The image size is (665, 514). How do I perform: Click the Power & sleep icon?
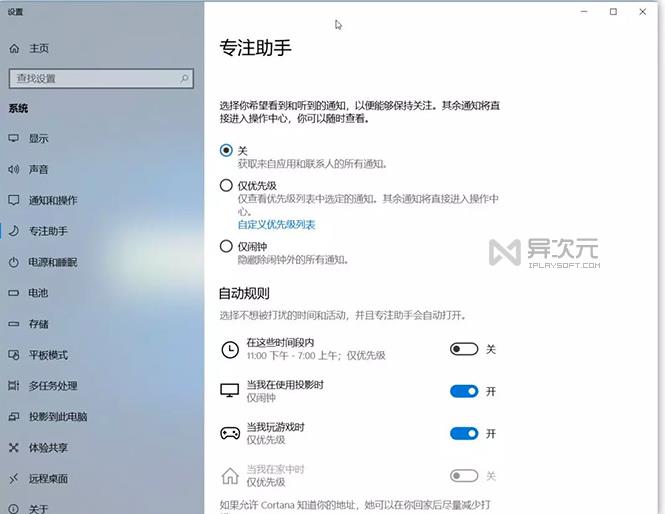(14, 263)
